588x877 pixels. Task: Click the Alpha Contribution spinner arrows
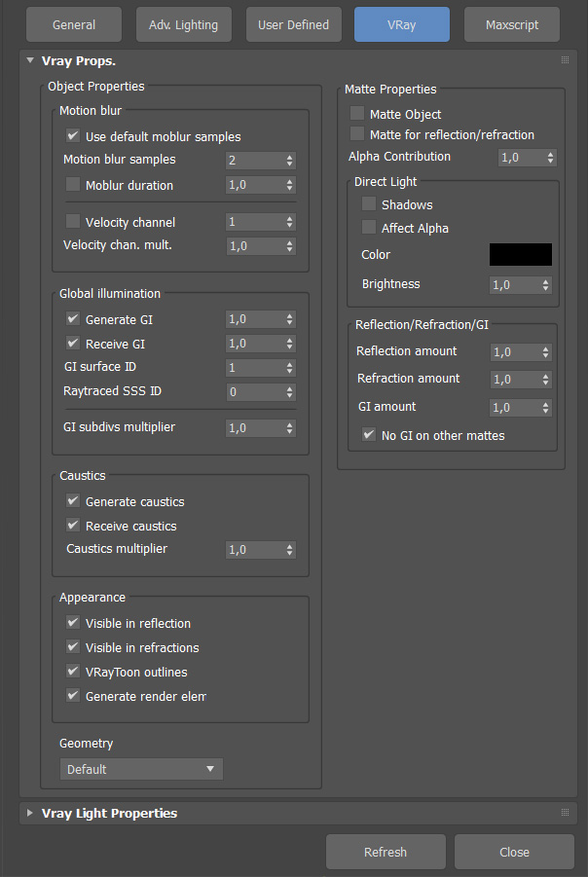[550, 158]
